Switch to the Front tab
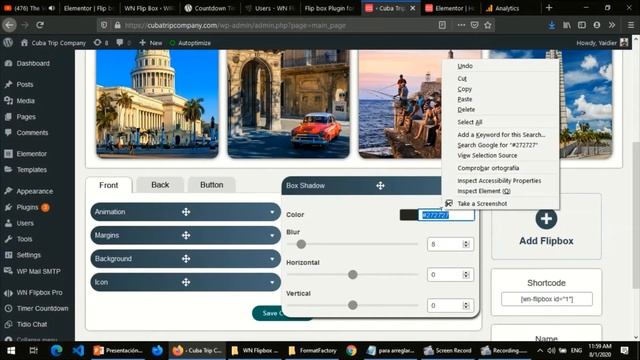Viewport: 640px width, 360px height. pos(109,185)
